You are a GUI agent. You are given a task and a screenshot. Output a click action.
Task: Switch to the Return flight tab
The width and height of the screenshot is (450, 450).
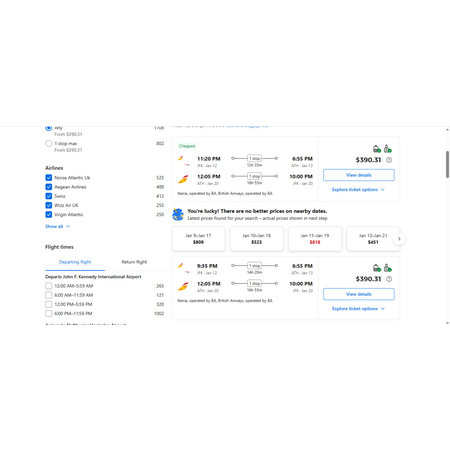pos(134,262)
